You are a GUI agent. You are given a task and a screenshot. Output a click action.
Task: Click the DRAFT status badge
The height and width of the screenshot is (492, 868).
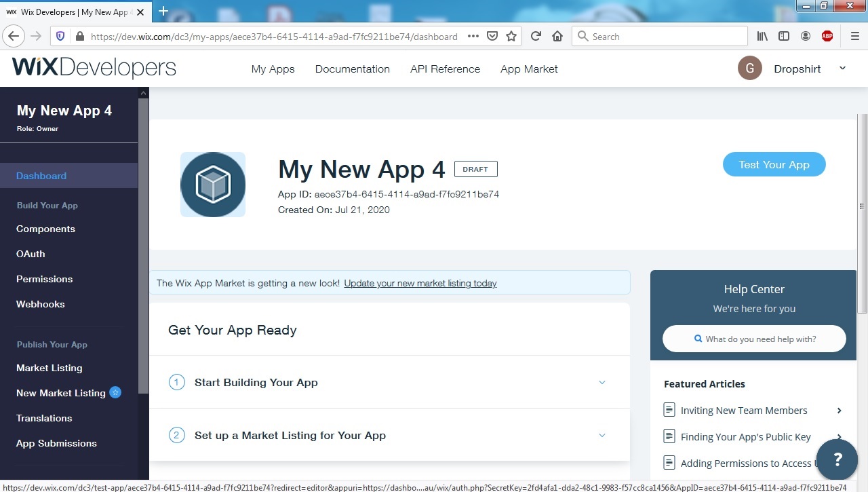click(x=475, y=169)
